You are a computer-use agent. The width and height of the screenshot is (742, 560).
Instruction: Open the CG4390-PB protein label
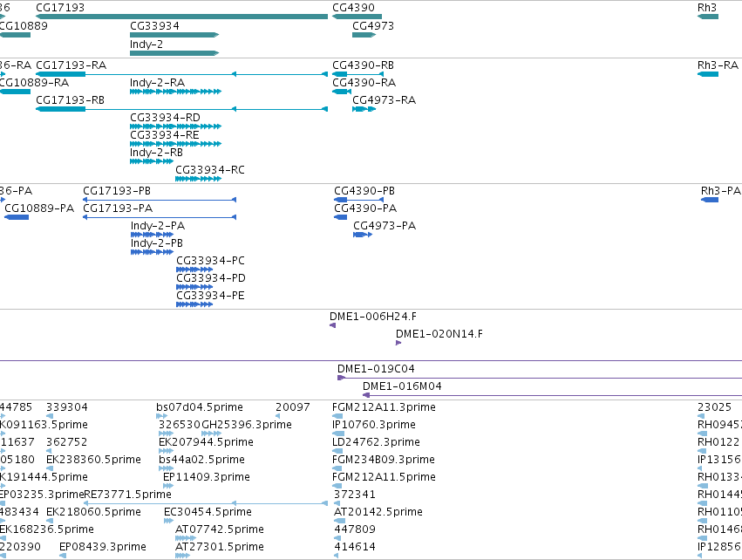coord(364,191)
